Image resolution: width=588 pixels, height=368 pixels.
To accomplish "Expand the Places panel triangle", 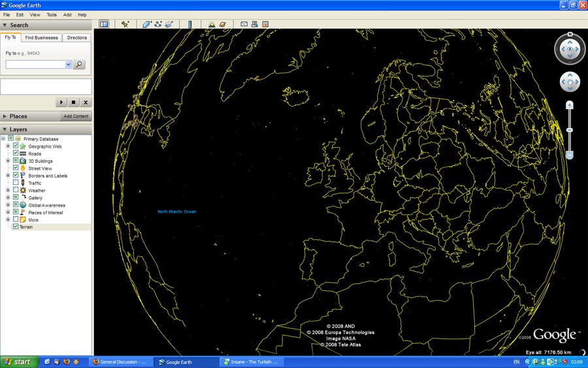I will click(x=5, y=116).
